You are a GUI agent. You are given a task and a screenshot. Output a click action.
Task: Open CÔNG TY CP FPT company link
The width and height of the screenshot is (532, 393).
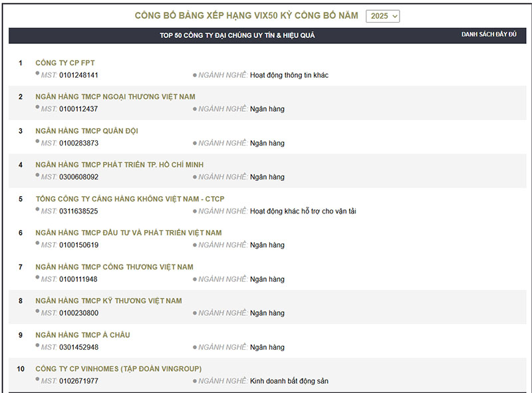65,63
